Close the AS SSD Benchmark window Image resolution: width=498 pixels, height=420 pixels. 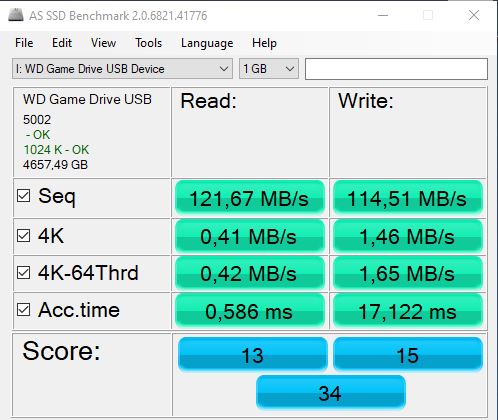click(474, 15)
